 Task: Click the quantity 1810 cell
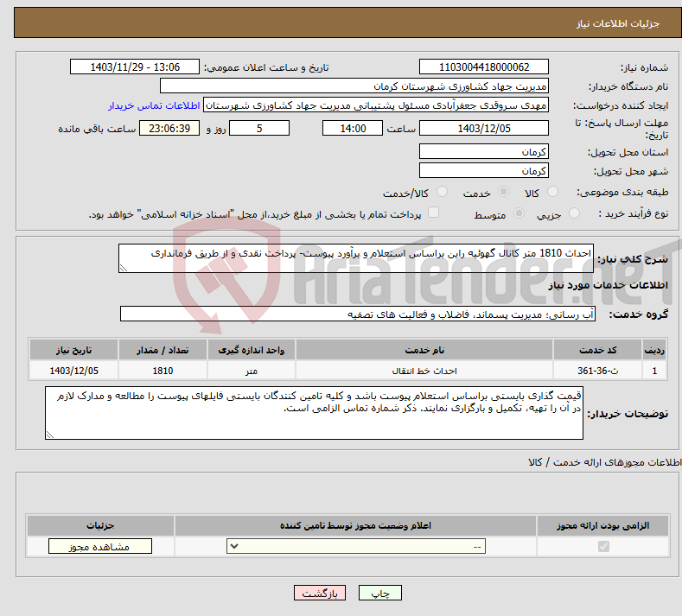pos(163,371)
